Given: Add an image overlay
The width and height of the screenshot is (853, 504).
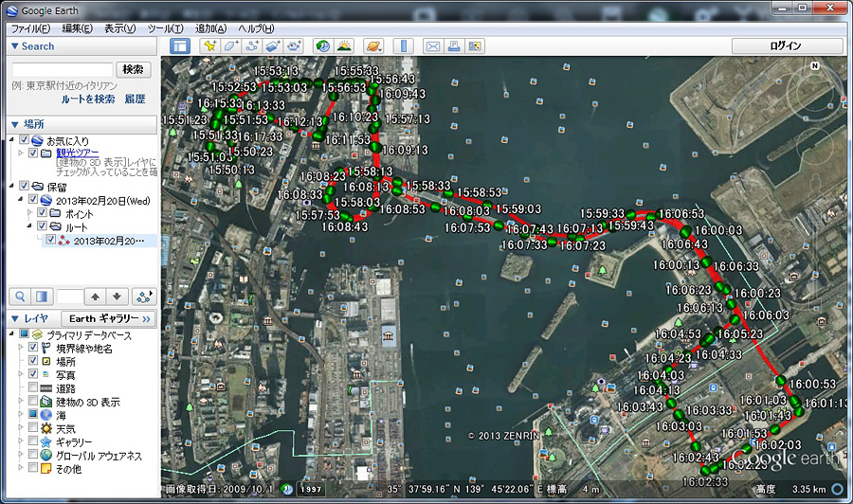Looking at the screenshot, I should (x=273, y=46).
